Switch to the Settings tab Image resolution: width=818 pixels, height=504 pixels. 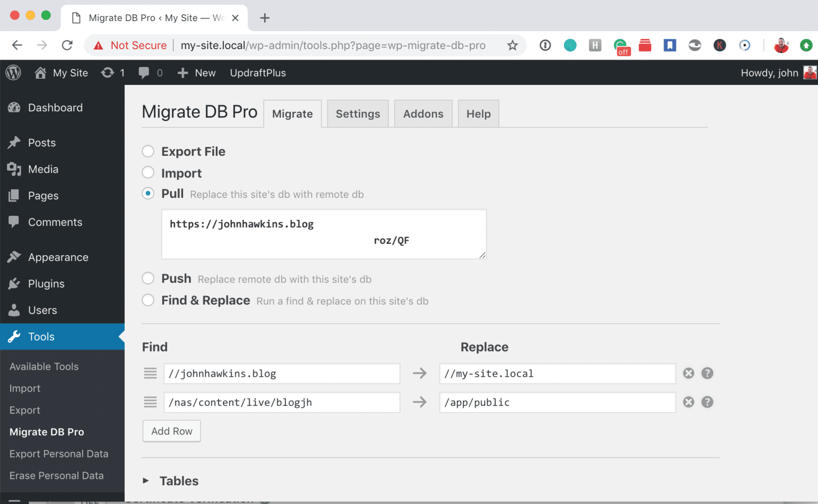[x=357, y=114]
